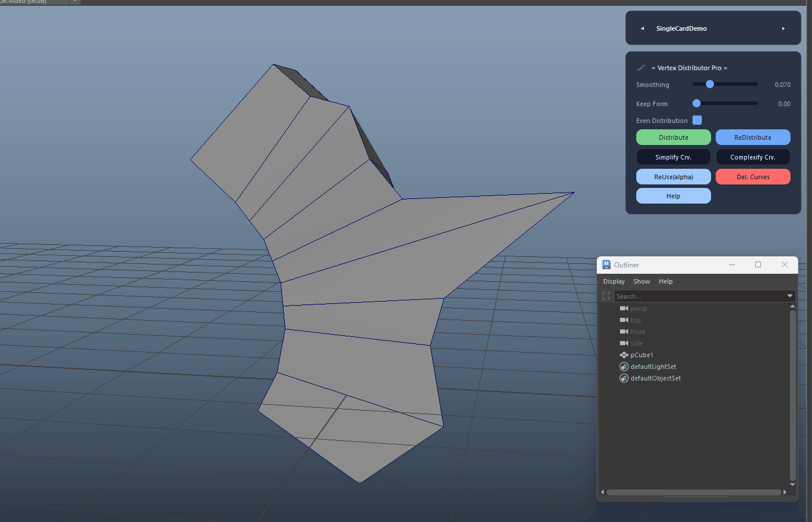Click the SingleCardDemo title text

coord(681,28)
